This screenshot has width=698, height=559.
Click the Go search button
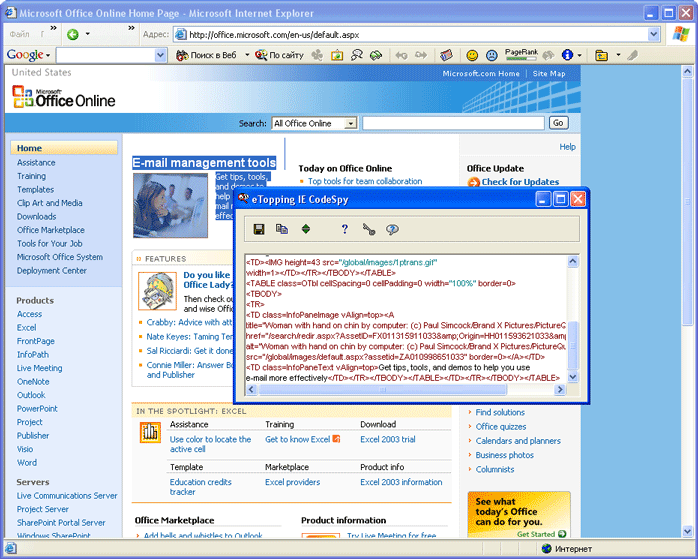pyautogui.click(x=559, y=123)
